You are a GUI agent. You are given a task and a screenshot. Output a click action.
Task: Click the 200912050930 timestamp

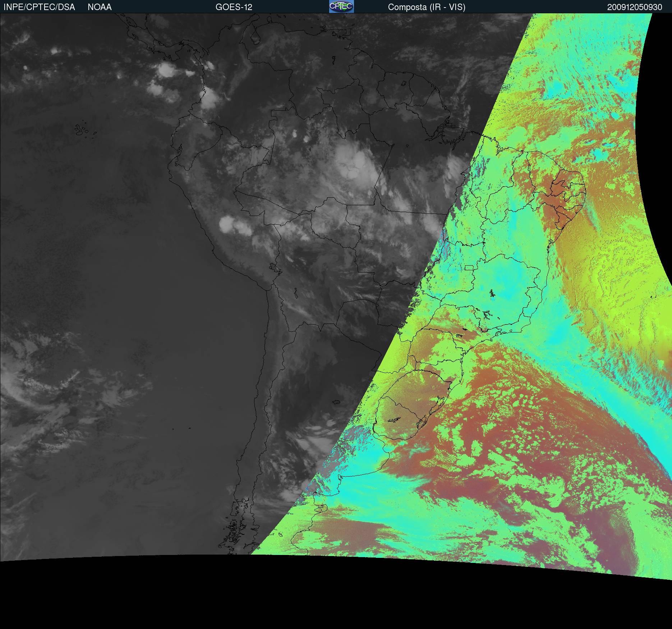[x=635, y=7]
